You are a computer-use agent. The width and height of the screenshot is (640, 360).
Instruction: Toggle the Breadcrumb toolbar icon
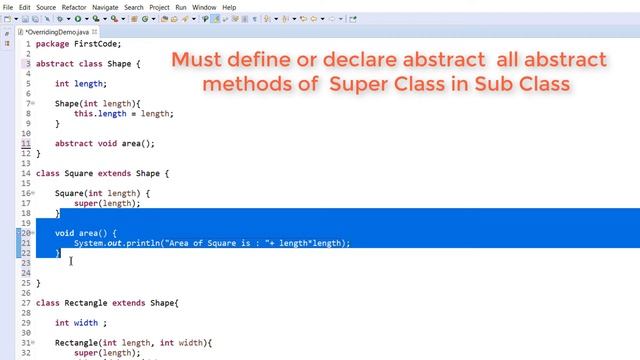pos(205,19)
